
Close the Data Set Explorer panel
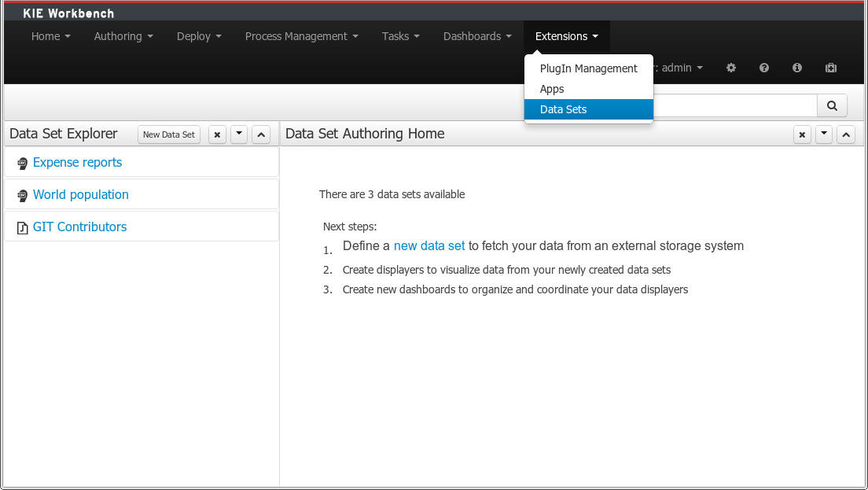coord(217,134)
